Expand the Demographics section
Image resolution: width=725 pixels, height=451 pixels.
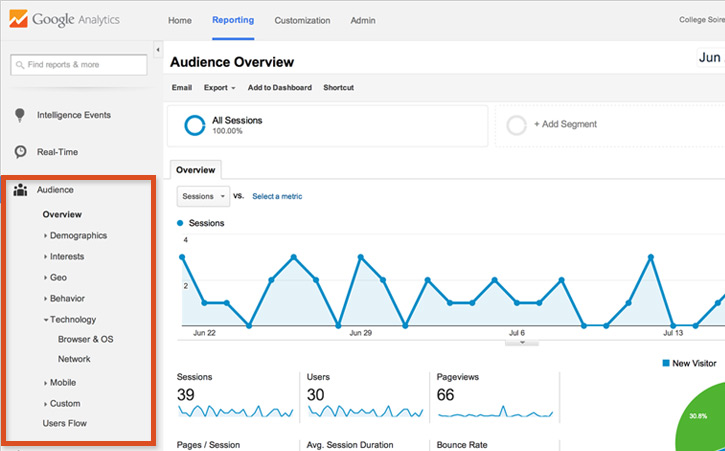pyautogui.click(x=46, y=236)
